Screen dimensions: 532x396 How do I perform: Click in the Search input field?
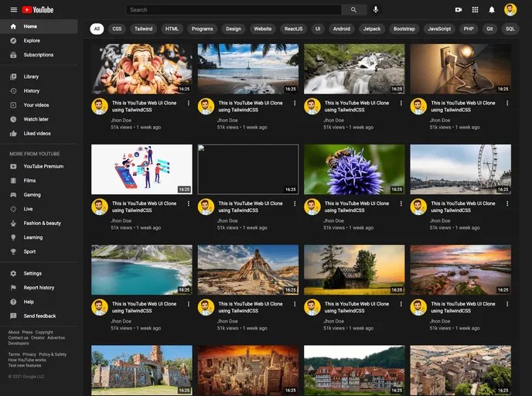pos(234,10)
